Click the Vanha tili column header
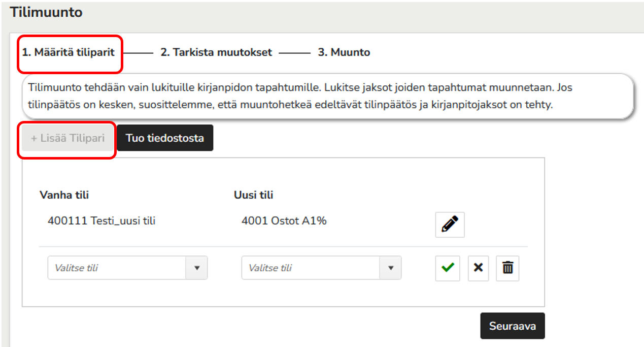This screenshot has height=347, width=644. point(64,195)
